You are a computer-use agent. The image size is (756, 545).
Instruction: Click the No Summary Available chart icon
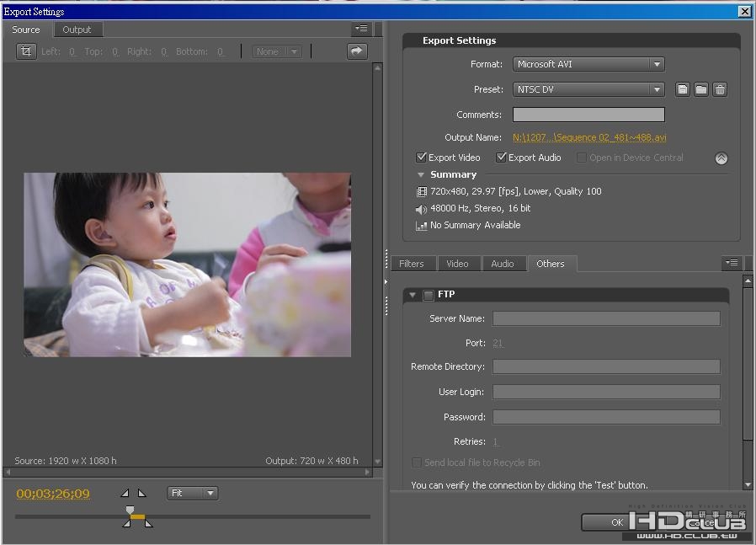click(x=422, y=226)
